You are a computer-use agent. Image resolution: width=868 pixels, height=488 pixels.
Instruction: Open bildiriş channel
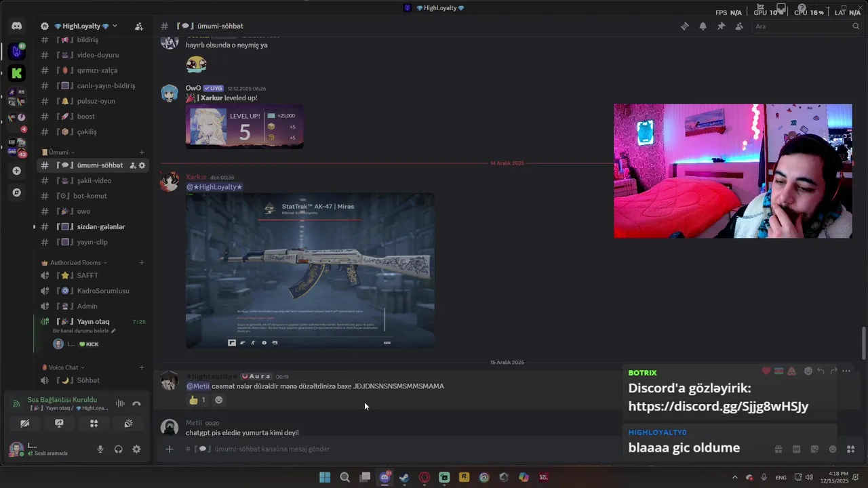[x=87, y=39]
